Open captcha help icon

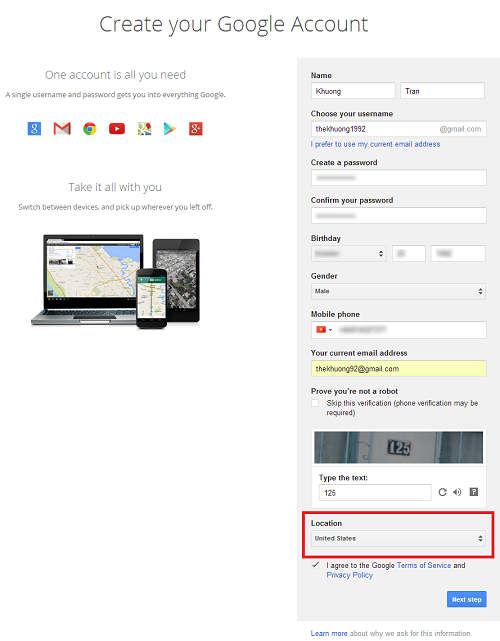[473, 492]
